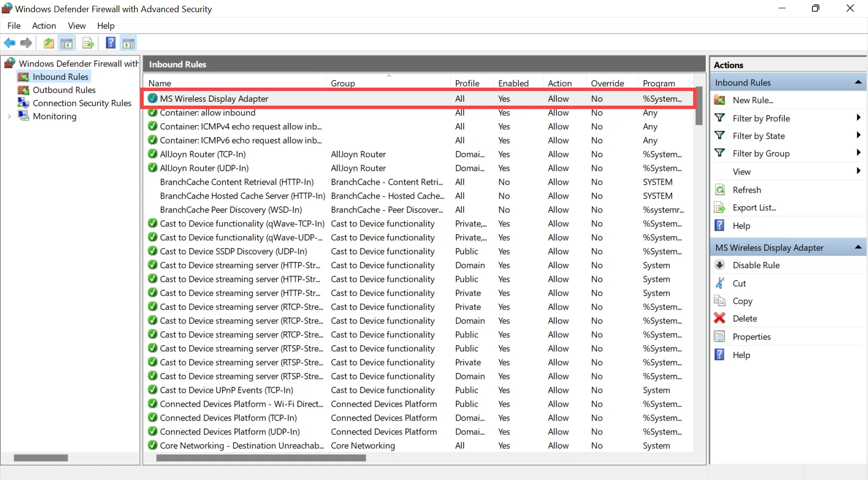Click the green check icon of AllJoyn Router (TCP-In)
Image resolution: width=868 pixels, height=480 pixels.
152,154
